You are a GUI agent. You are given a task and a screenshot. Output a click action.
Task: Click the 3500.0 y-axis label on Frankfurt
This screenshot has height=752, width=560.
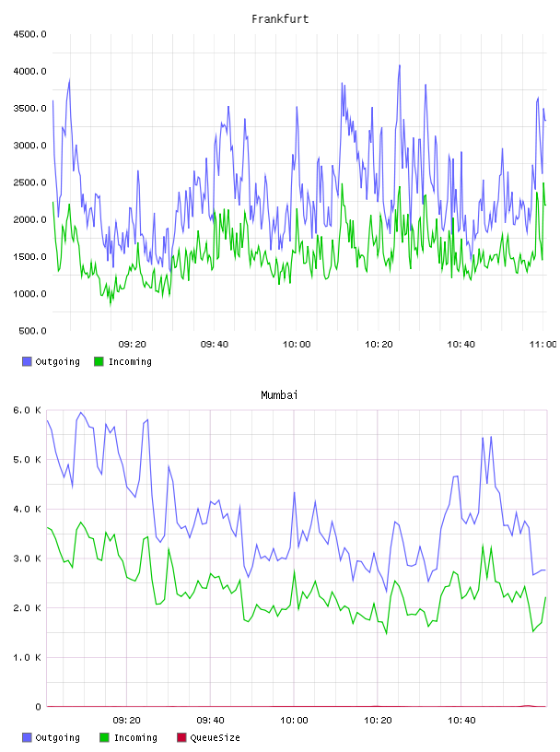click(29, 109)
